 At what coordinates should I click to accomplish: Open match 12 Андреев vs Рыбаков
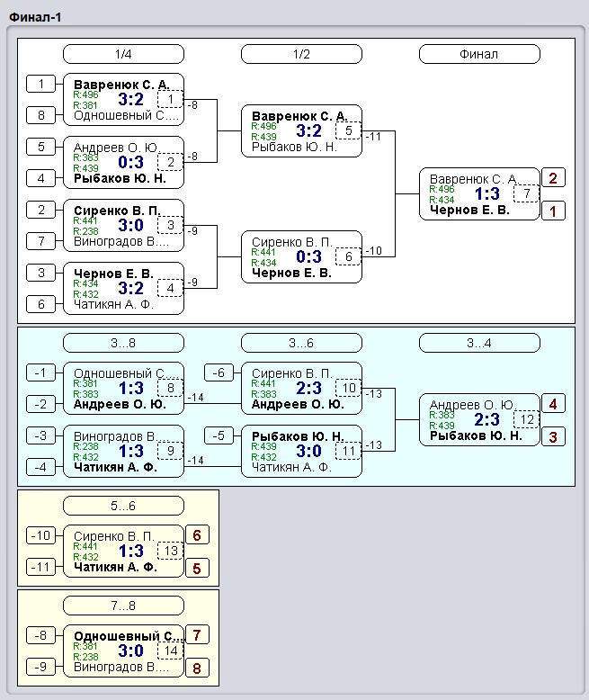[479, 419]
